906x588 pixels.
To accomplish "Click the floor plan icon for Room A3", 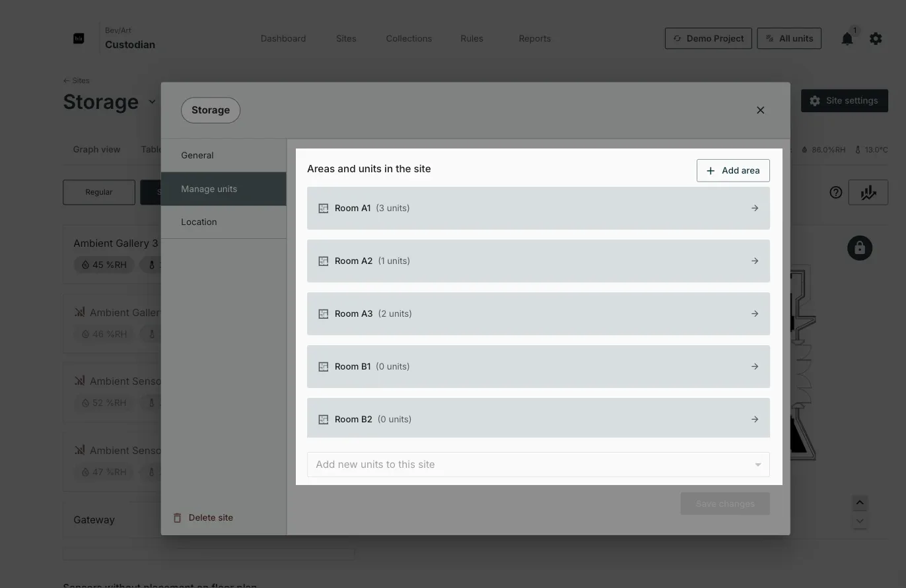I will 324,313.
